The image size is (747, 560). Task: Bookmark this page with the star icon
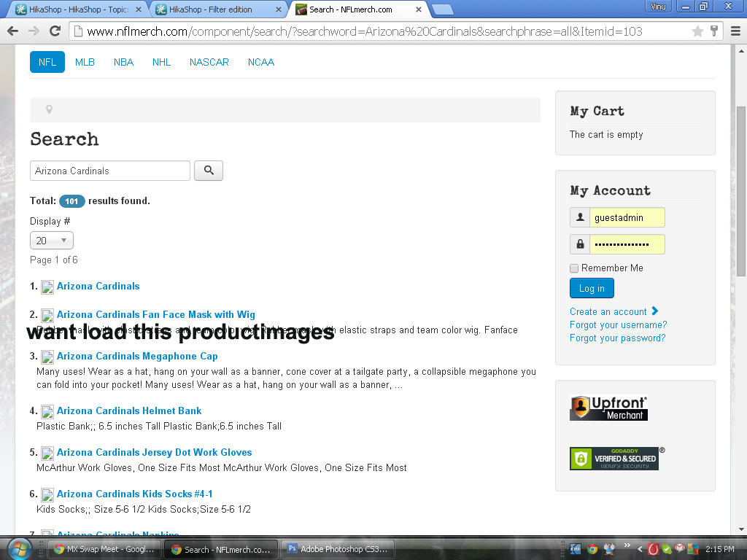697,31
